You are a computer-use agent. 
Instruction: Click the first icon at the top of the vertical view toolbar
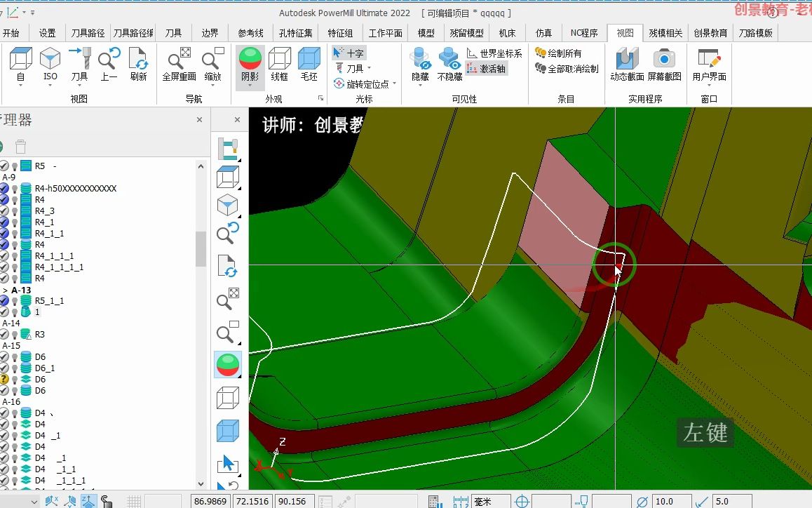tap(227, 149)
